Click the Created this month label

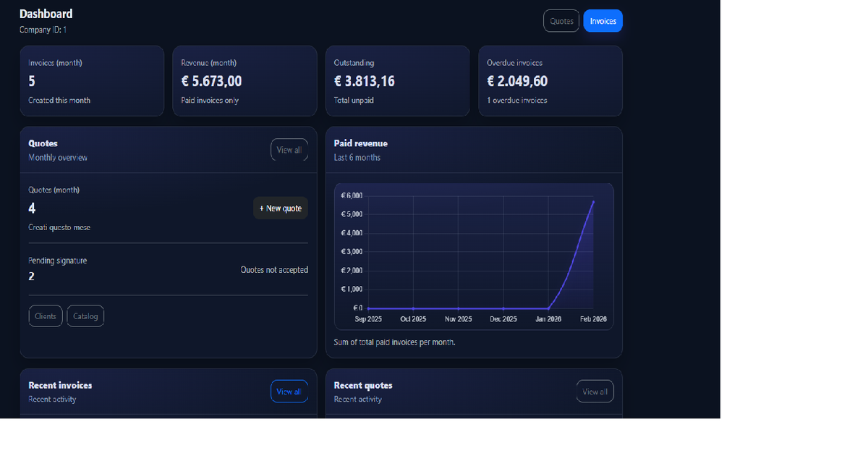(59, 101)
